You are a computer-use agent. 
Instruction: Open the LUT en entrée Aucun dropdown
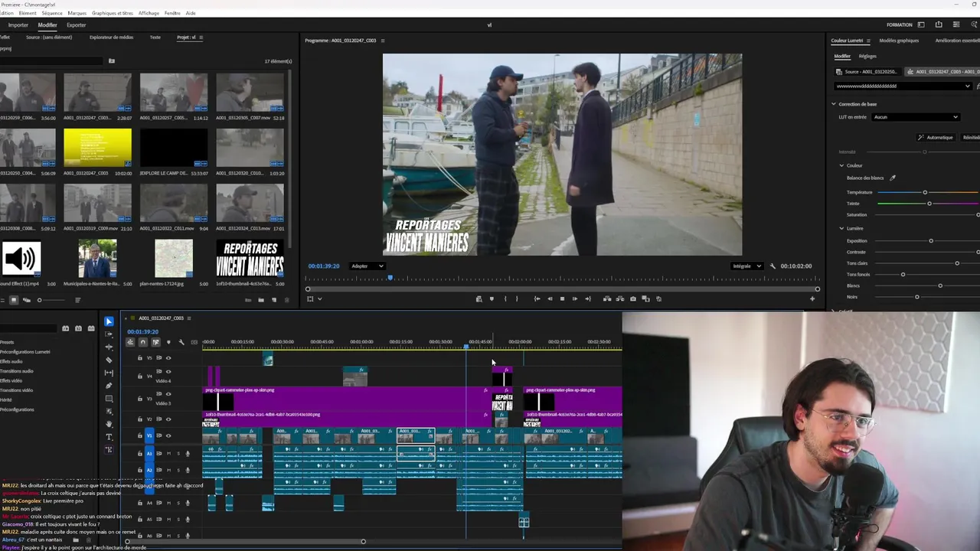pos(916,117)
